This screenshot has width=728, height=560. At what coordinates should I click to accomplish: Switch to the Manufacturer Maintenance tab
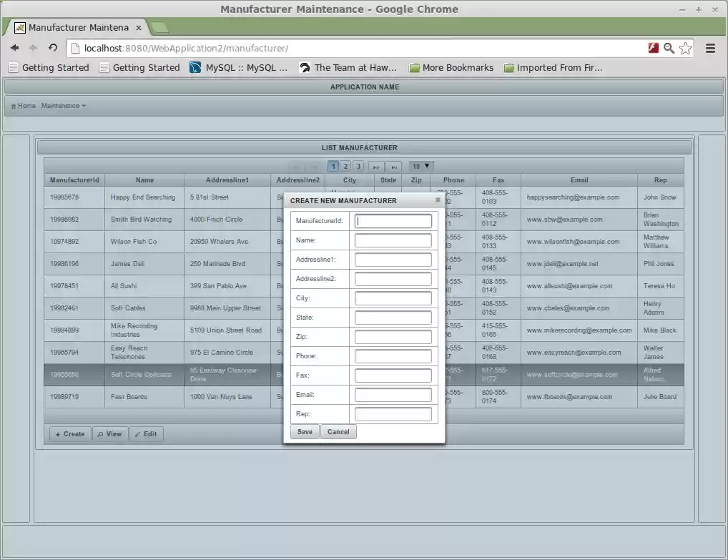[77, 28]
